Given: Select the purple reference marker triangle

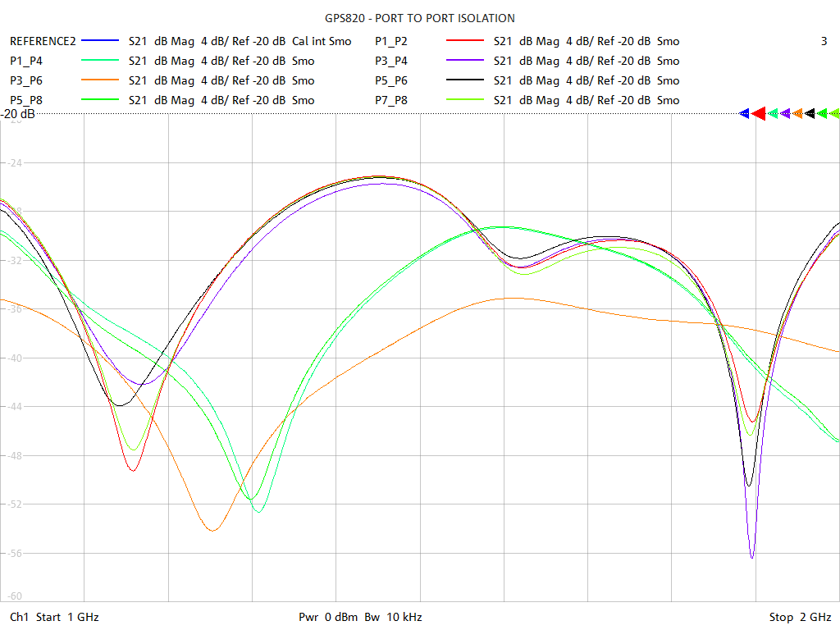Looking at the screenshot, I should click(x=785, y=114).
